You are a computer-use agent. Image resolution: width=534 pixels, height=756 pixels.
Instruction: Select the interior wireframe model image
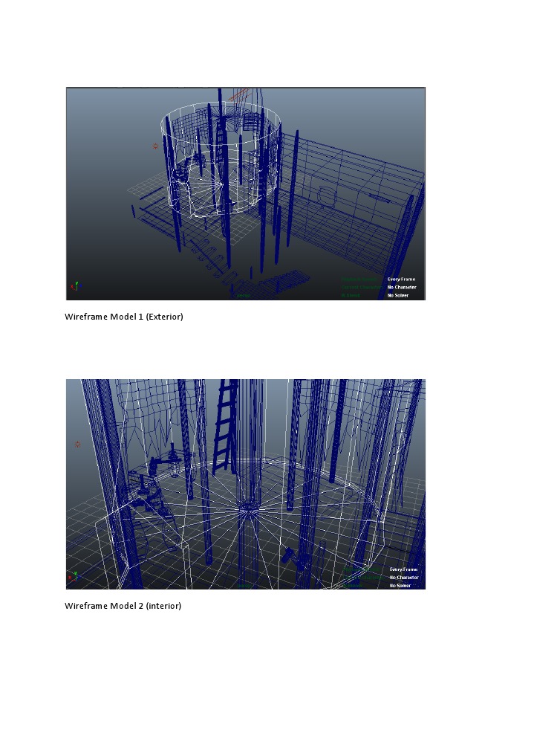point(246,484)
